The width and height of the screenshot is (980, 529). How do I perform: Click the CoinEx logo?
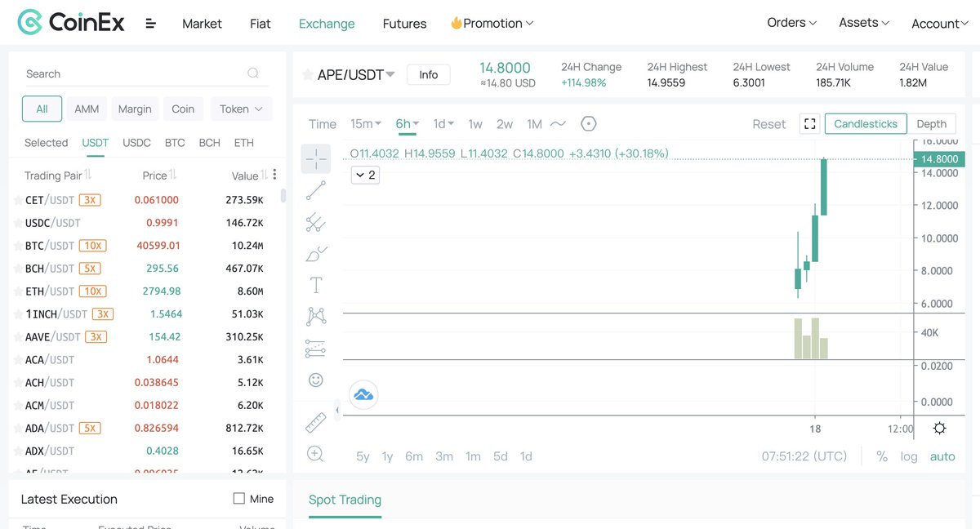click(x=71, y=22)
